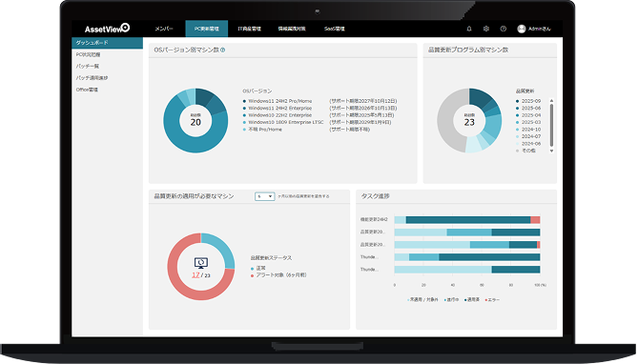Open the IT資産管理 top menu
Screen dimensions: 638x364
click(x=250, y=29)
